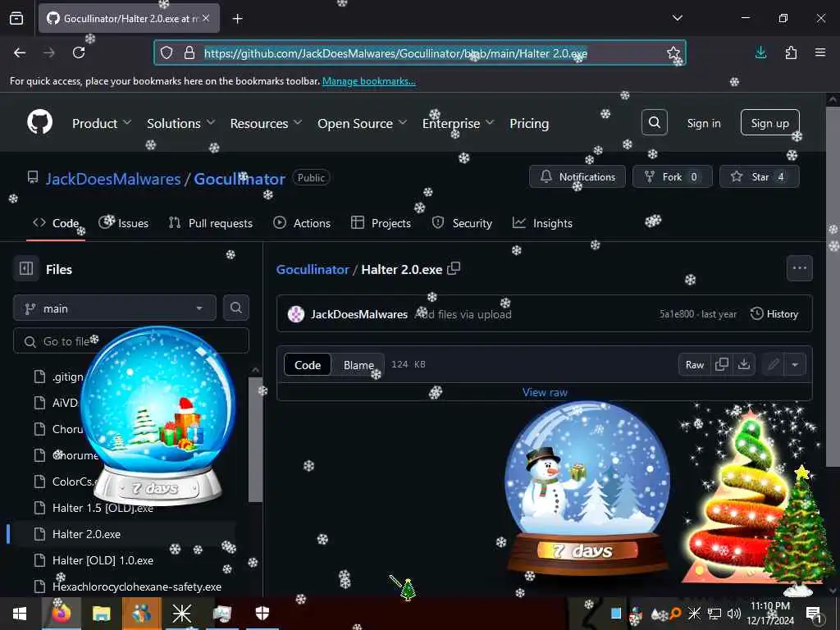Viewport: 840px width, 630px height.
Task: Open the GitHub search magnifier button
Action: click(x=654, y=123)
